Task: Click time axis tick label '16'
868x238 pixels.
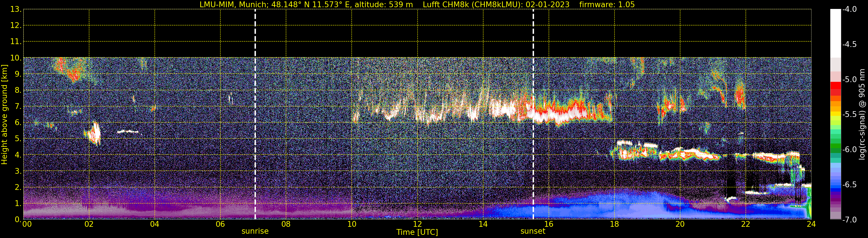Action: click(548, 224)
